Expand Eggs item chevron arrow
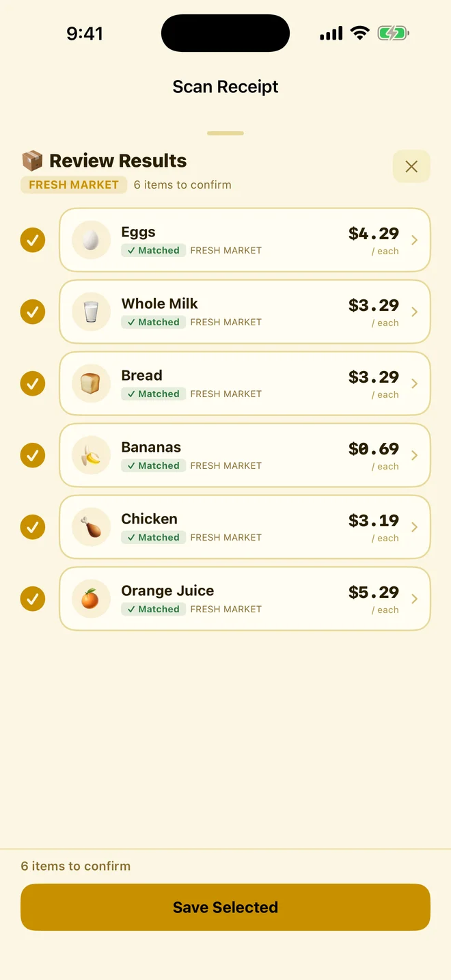The width and height of the screenshot is (451, 980). point(414,240)
